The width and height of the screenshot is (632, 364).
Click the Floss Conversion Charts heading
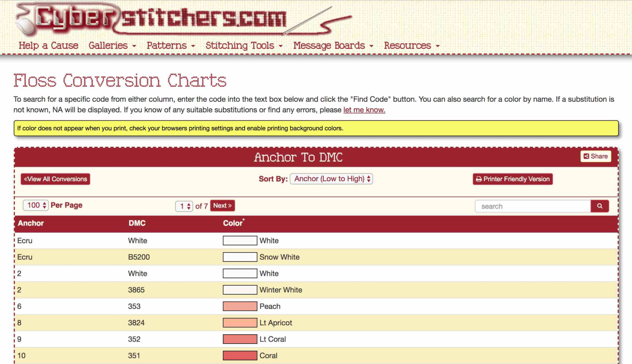click(120, 81)
